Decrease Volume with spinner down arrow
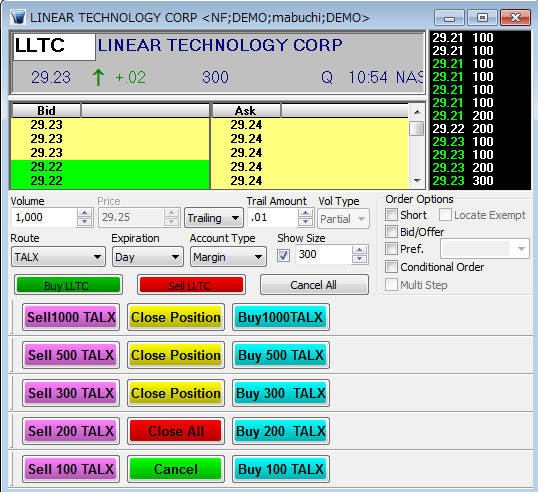 tap(84, 222)
